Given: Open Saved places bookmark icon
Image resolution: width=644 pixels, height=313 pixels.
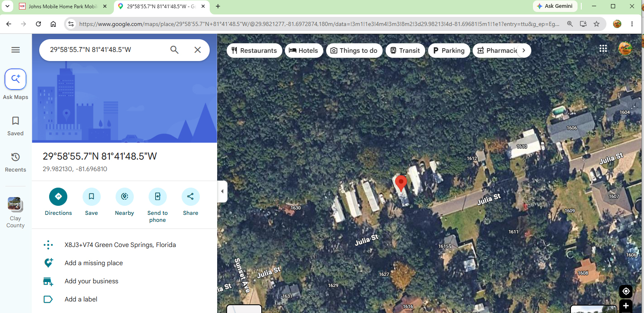Looking at the screenshot, I should coord(16,121).
